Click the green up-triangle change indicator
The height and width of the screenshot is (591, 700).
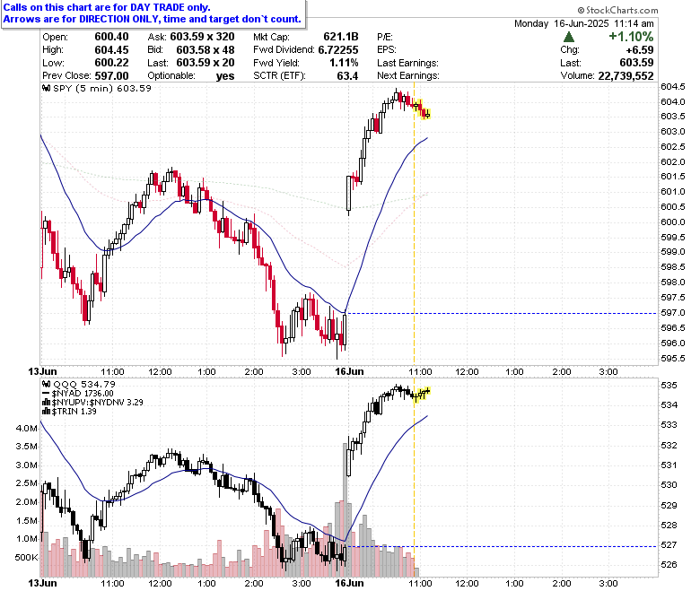point(569,37)
